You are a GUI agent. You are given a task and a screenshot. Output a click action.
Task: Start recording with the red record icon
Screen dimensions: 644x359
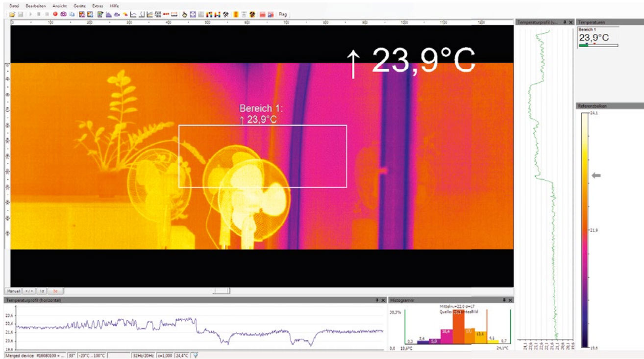point(55,15)
